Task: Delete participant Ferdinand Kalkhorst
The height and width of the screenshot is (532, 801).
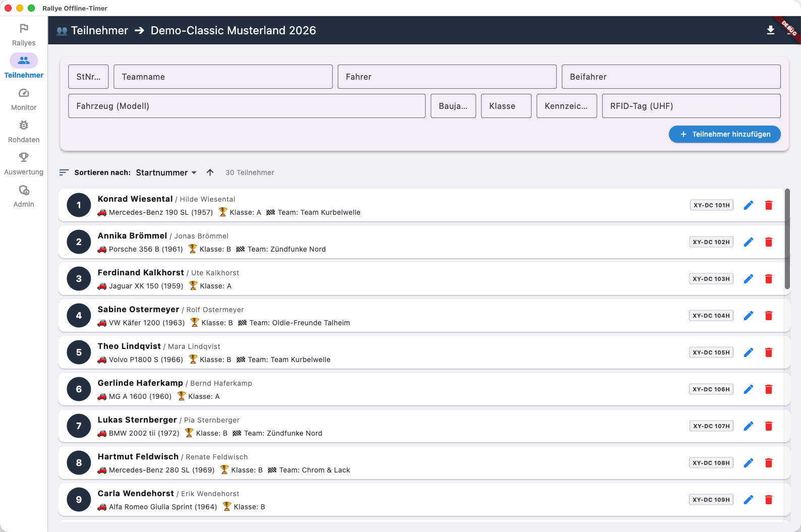Action: (769, 279)
